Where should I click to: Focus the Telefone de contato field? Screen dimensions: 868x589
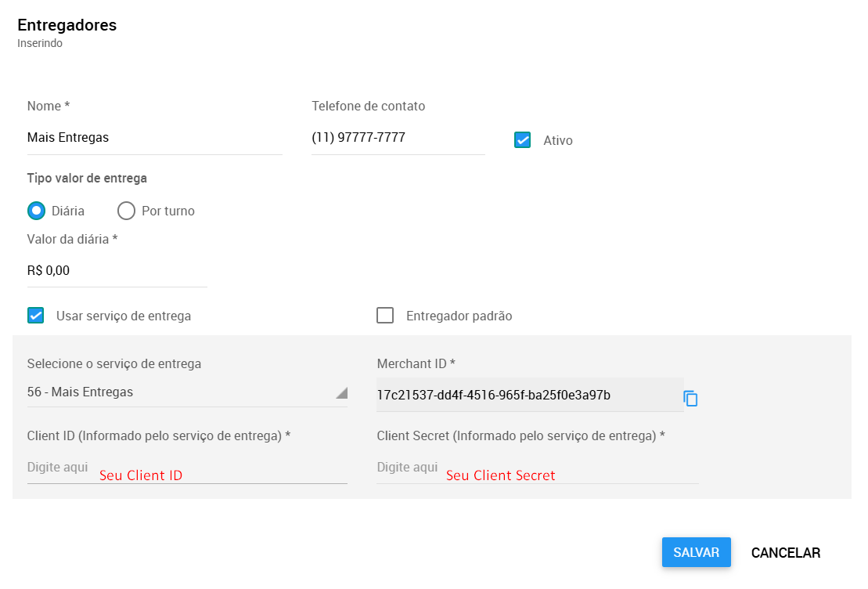click(398, 138)
